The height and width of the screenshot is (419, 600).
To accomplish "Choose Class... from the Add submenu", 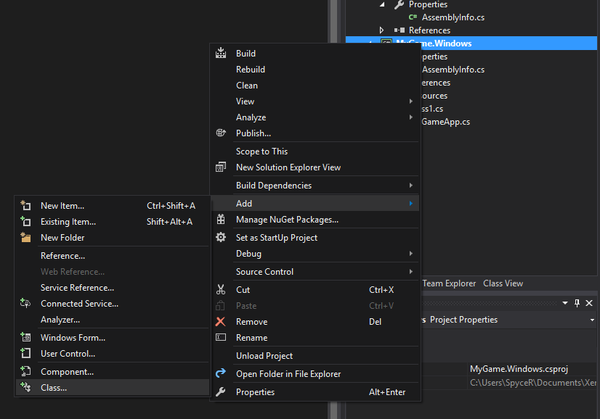I will coord(54,387).
